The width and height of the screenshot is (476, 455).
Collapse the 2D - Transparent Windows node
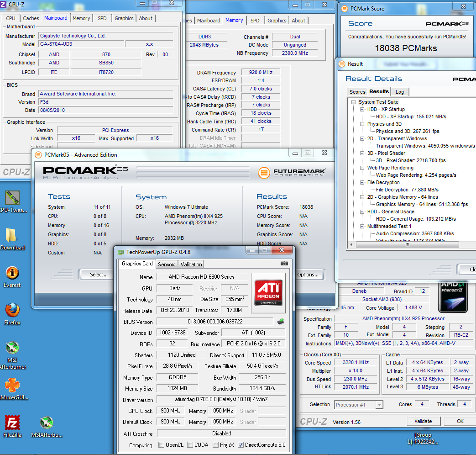[x=362, y=138]
